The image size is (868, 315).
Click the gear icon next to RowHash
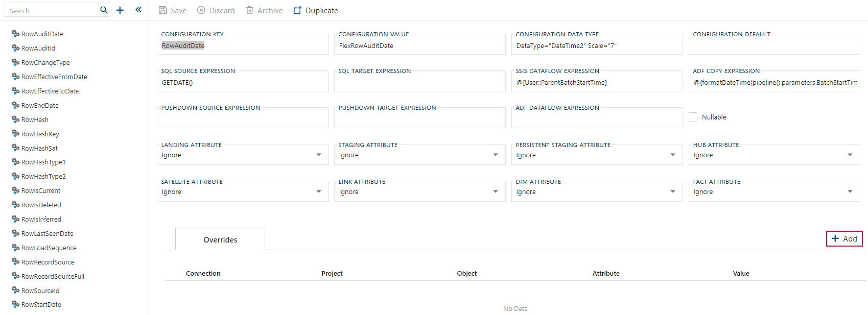coord(16,119)
